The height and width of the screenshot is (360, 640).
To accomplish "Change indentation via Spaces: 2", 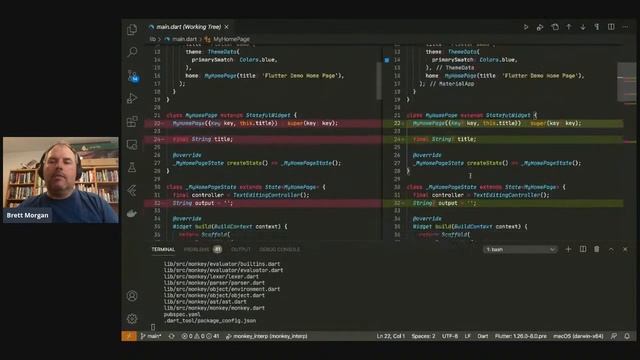I will tap(423, 336).
